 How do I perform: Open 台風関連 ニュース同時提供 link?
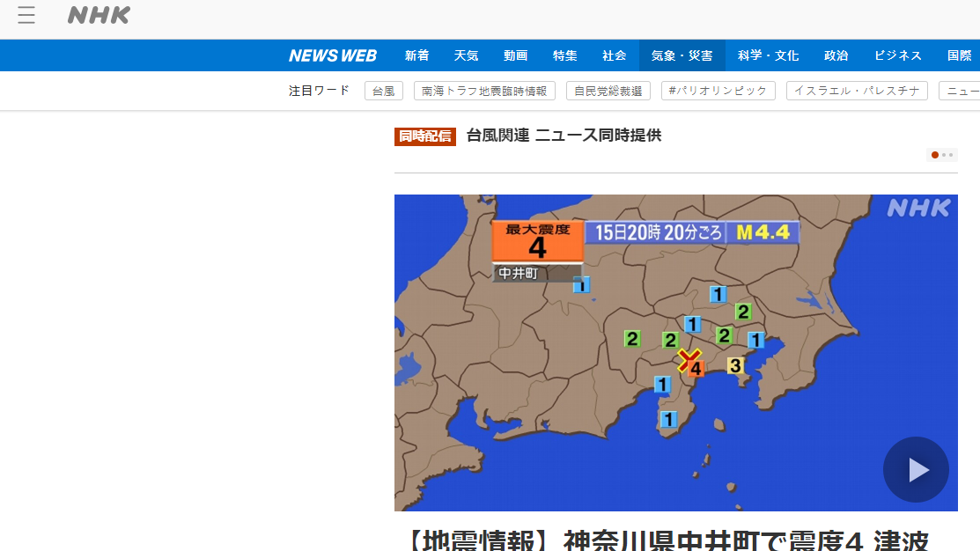pos(564,136)
